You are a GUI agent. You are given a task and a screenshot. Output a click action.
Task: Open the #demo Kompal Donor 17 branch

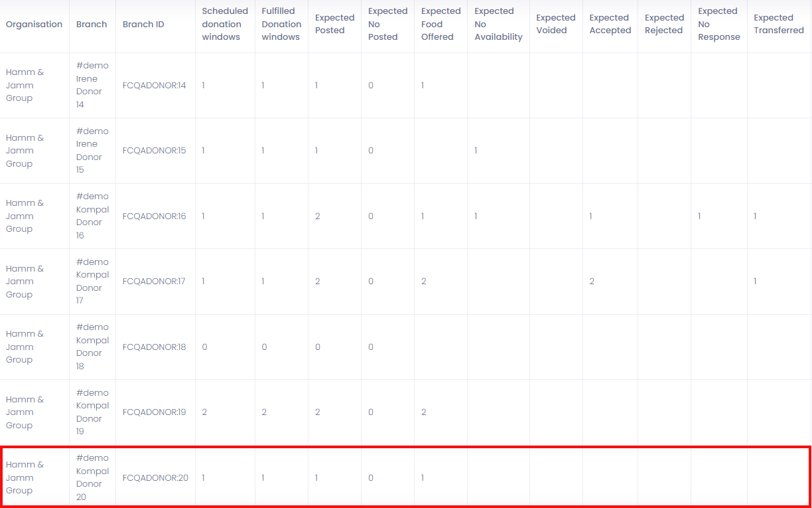(x=92, y=282)
